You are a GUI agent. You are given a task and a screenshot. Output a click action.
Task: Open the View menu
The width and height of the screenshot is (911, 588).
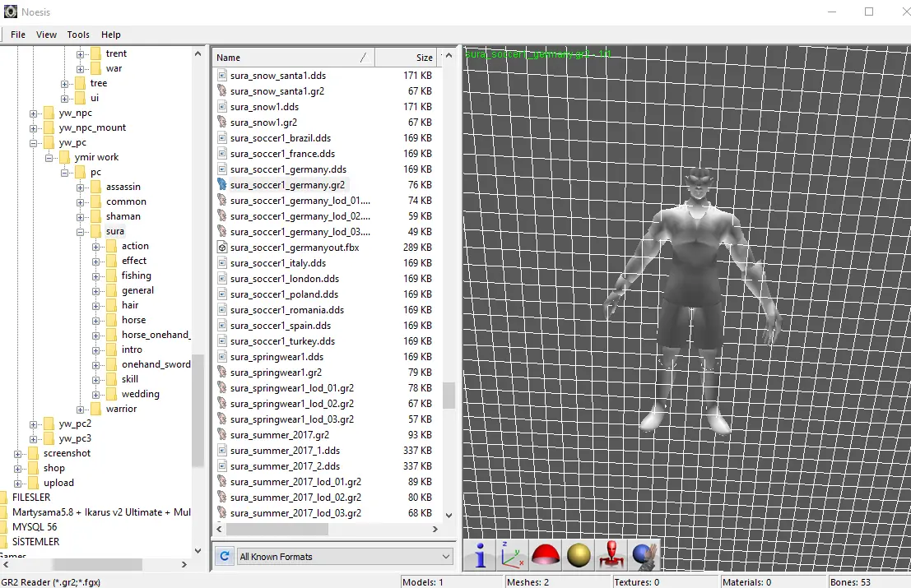click(46, 35)
